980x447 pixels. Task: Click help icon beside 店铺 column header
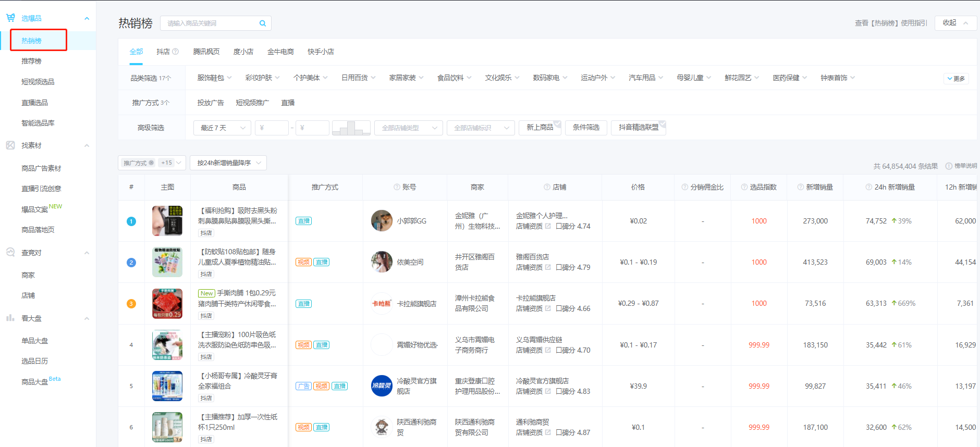click(547, 187)
